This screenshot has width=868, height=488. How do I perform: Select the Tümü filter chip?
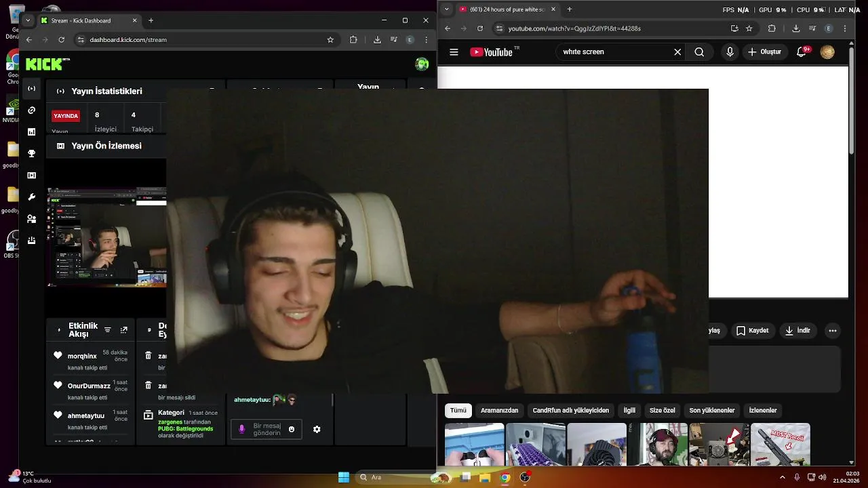pos(458,410)
